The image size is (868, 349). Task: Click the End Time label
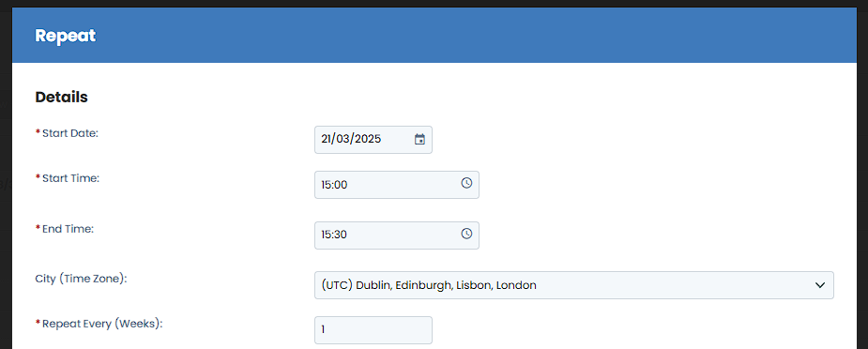tap(69, 228)
